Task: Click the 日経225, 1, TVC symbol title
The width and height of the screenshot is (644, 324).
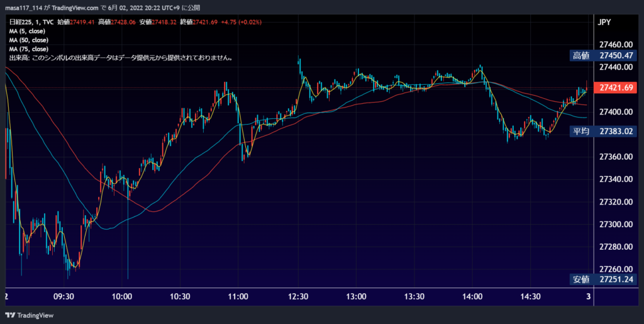Action: [31, 22]
